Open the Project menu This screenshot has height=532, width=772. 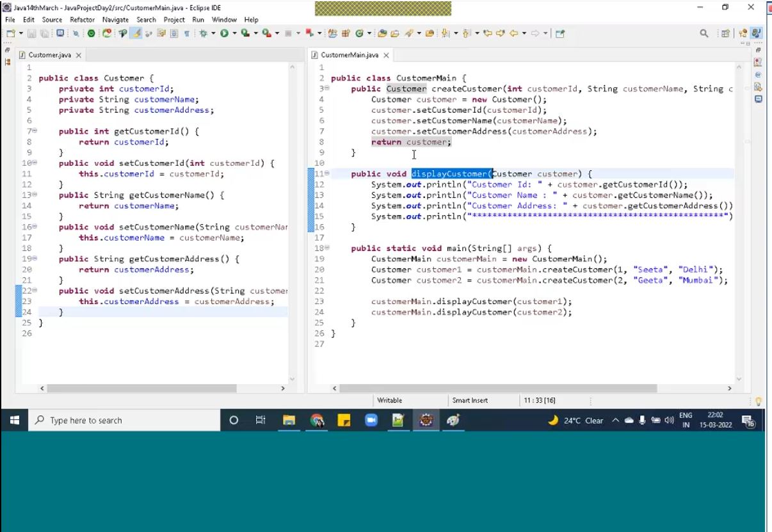click(174, 20)
